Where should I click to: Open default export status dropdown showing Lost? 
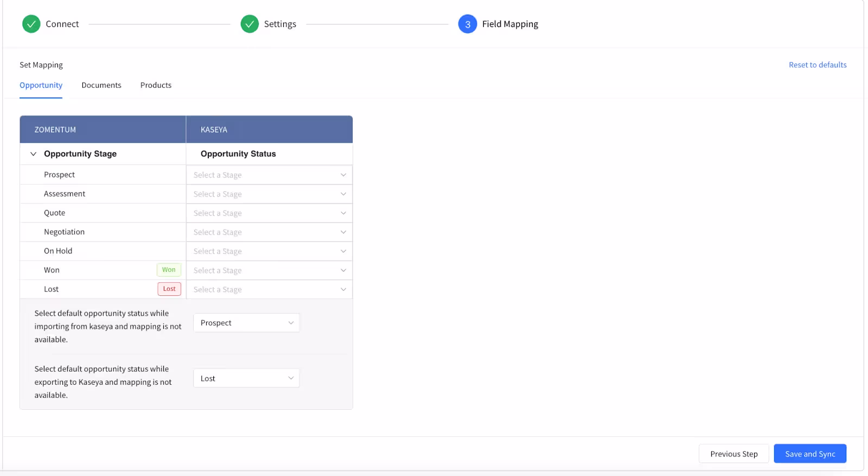pos(246,378)
